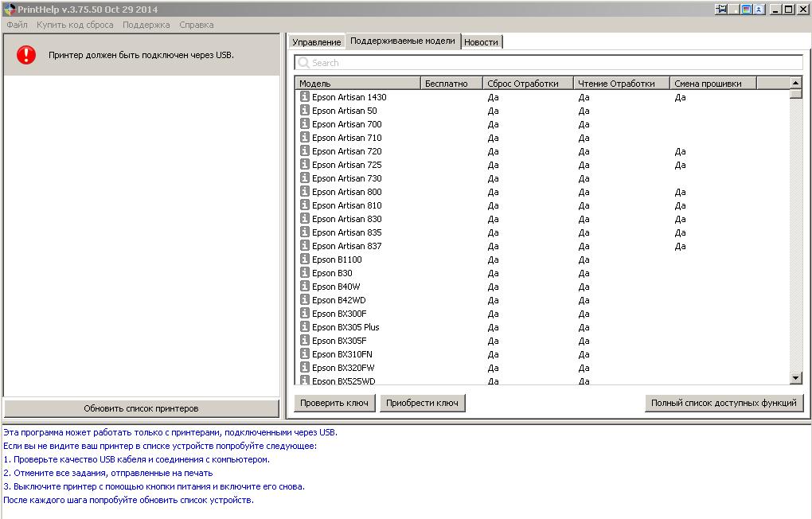Click the Чтение Отработки column header
The height and width of the screenshot is (519, 812).
(x=622, y=84)
